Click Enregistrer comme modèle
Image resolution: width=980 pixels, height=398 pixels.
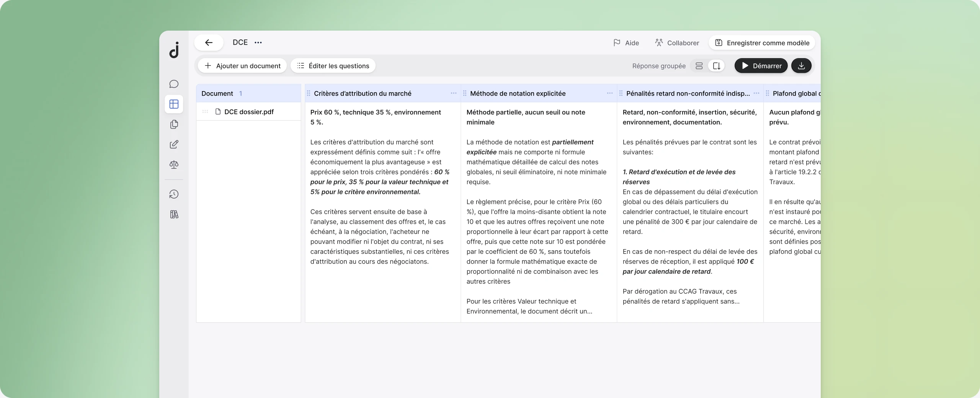tap(762, 43)
